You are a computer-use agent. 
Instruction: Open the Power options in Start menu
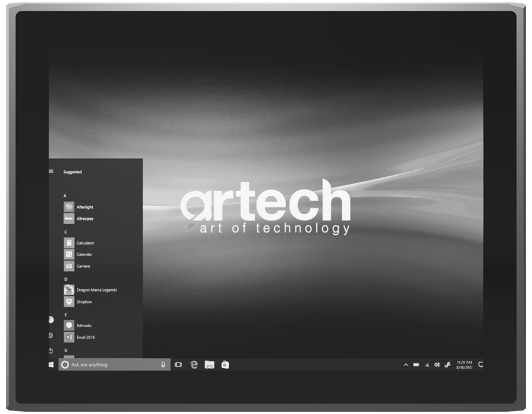click(x=51, y=351)
